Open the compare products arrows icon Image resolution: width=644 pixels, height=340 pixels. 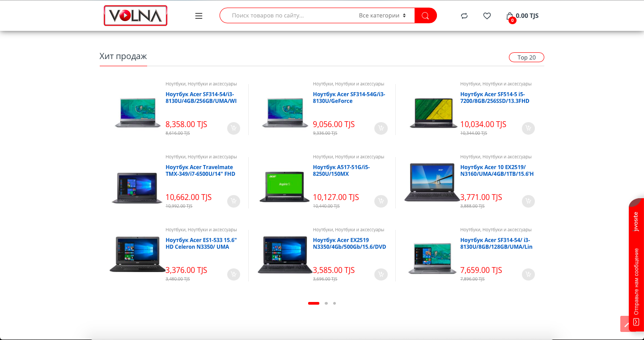464,16
